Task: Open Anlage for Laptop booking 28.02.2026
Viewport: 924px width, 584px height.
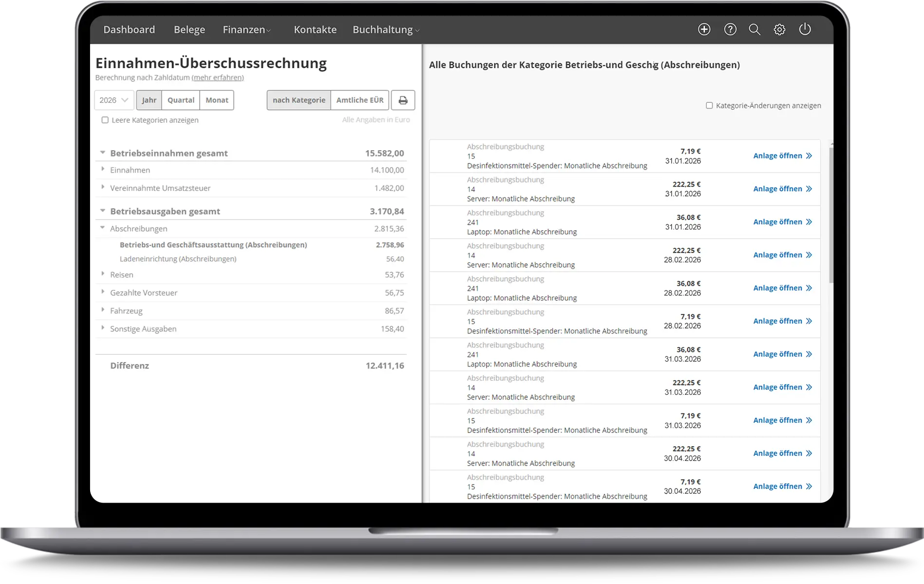Action: click(x=783, y=288)
